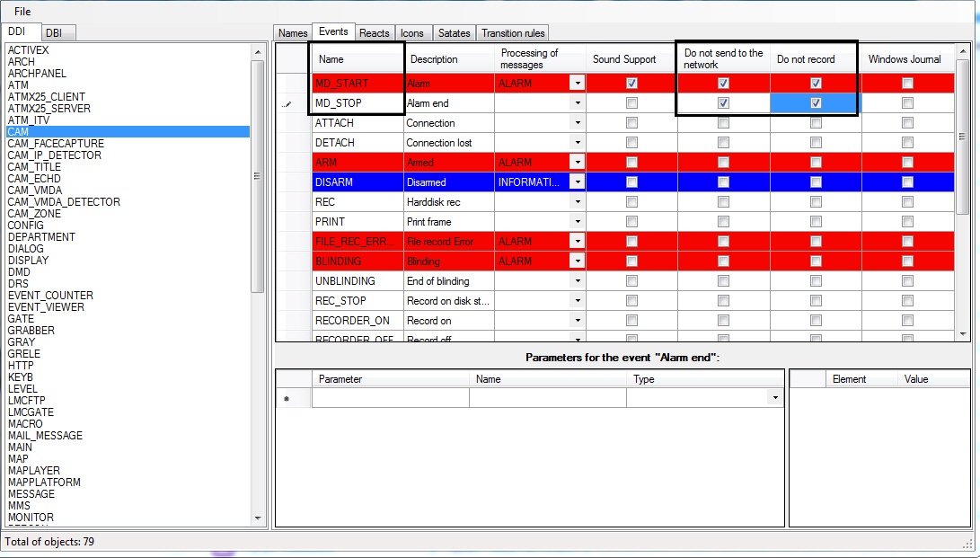Screen dimensions: 980x558
Task: Click the events grid scroll-down arrow
Action: click(x=963, y=333)
